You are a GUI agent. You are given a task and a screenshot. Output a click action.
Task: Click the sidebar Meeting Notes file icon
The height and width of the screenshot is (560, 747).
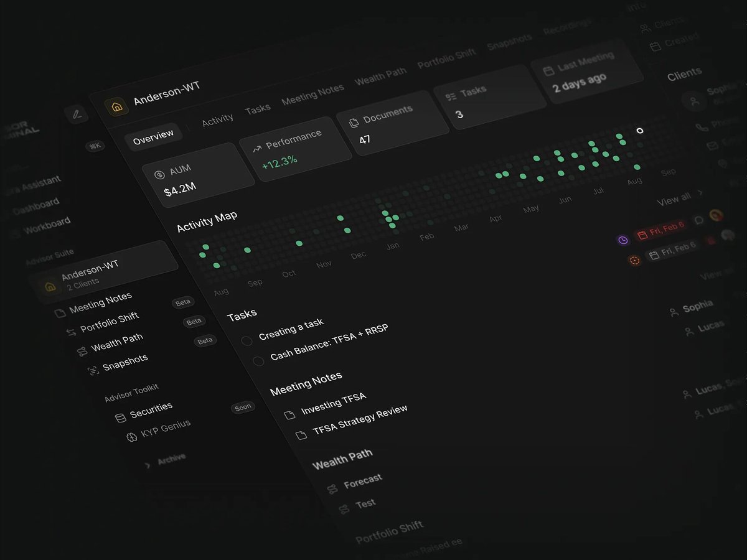tap(60, 312)
